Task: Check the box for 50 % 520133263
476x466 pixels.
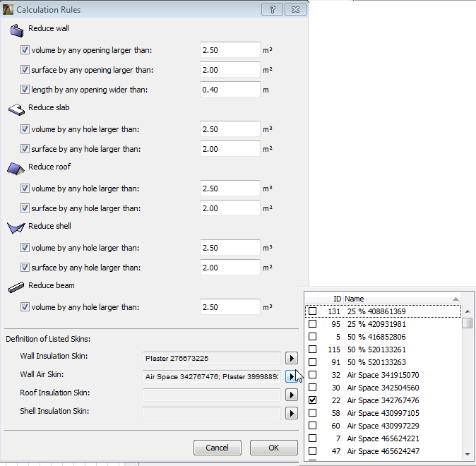Action: (x=312, y=362)
